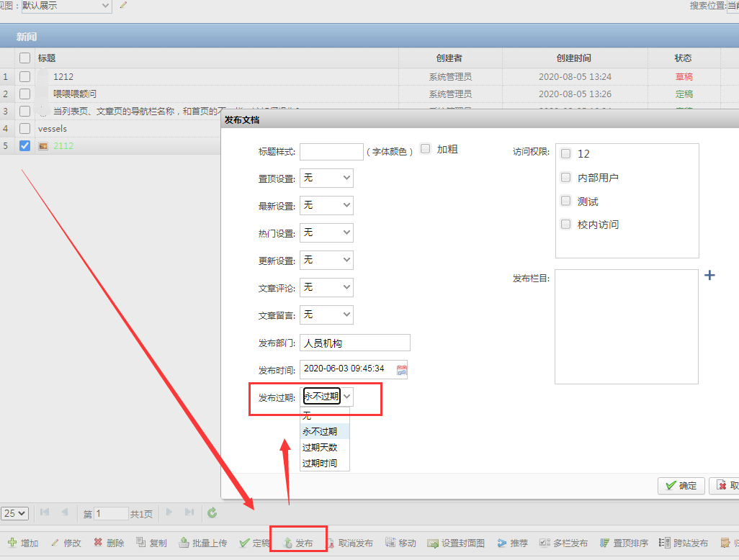Open the page size dropdown showing 25
The width and height of the screenshot is (739, 560).
tap(15, 513)
